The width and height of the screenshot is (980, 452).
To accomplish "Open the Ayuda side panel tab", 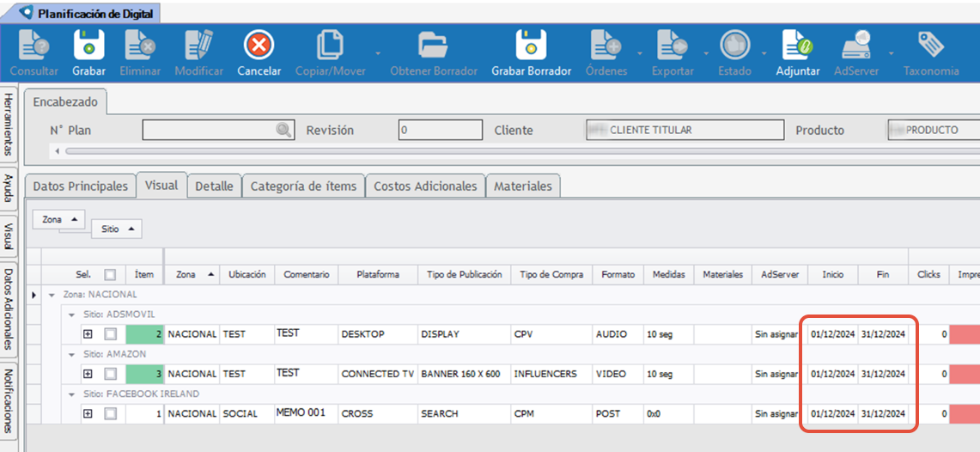I will tap(9, 187).
